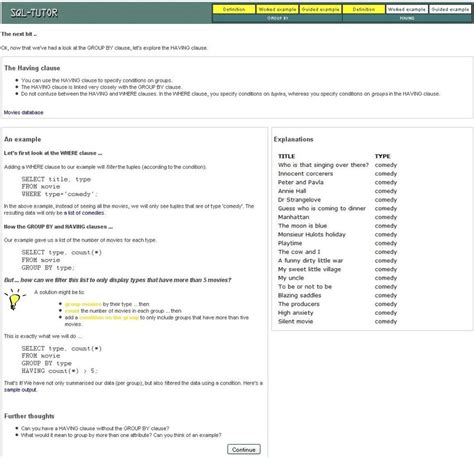Viewport: 474px width, 458px height.
Task: Select 'Monsieur Hulots holiday' title
Action: pos(312,234)
